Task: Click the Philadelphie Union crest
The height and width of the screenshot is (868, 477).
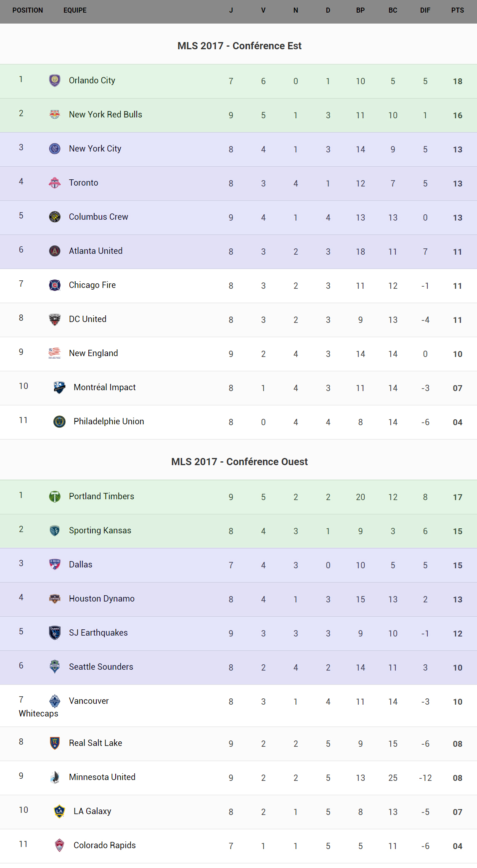Action: coord(59,421)
